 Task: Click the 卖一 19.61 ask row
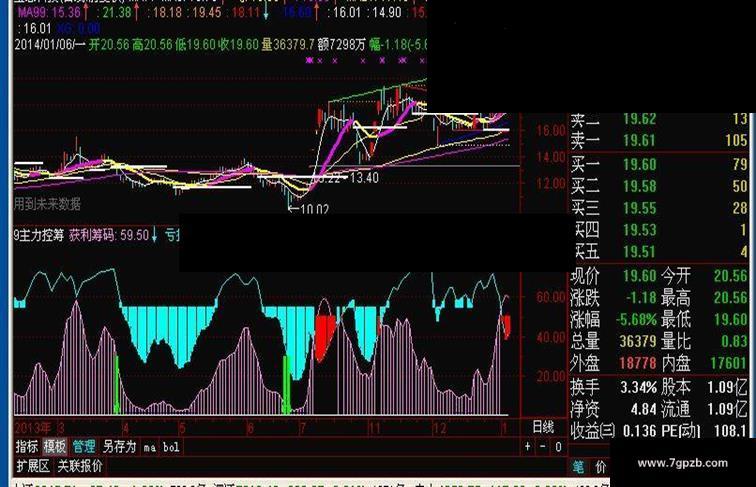coord(659,140)
